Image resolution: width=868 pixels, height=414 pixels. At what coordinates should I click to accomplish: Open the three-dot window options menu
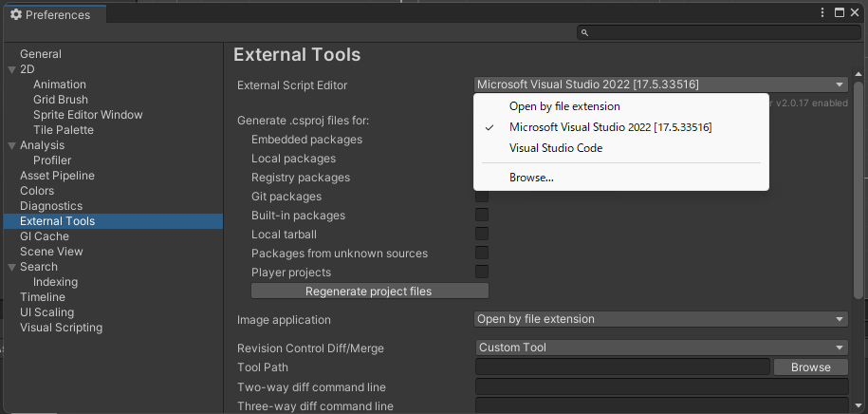click(x=823, y=12)
